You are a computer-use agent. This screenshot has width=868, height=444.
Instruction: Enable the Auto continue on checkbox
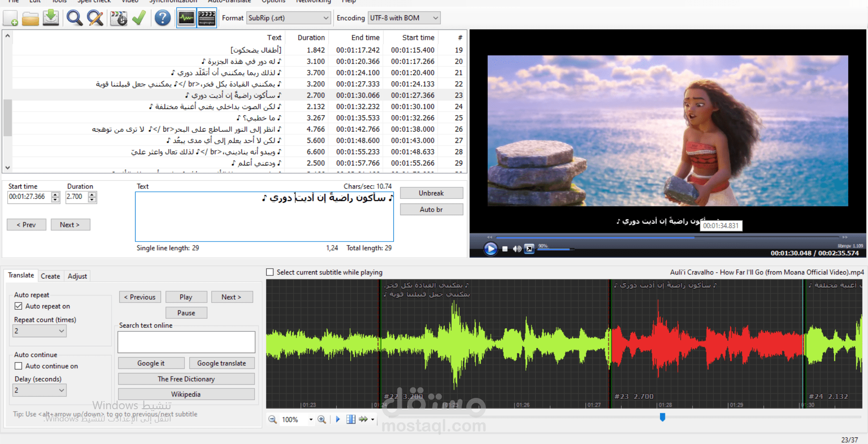click(x=19, y=366)
